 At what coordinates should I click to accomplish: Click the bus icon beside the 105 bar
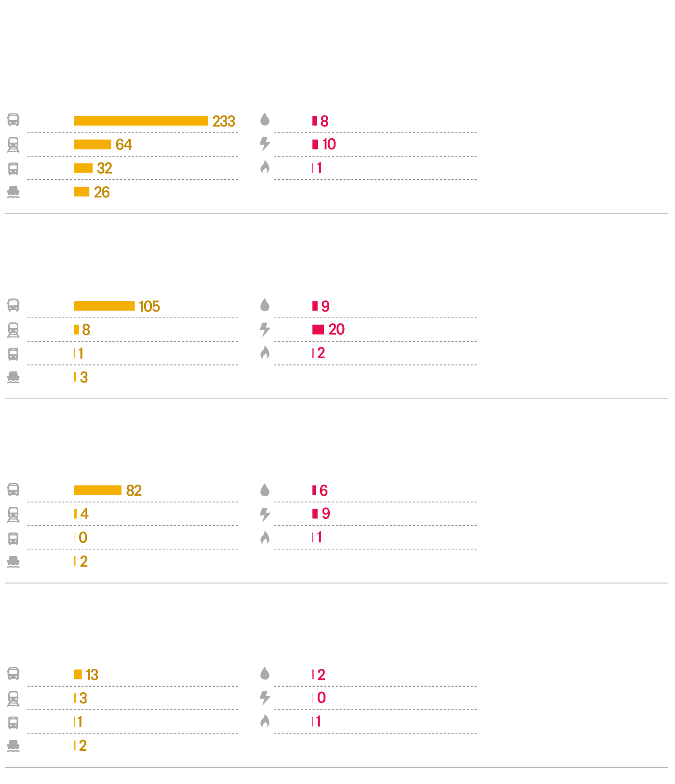coord(13,305)
